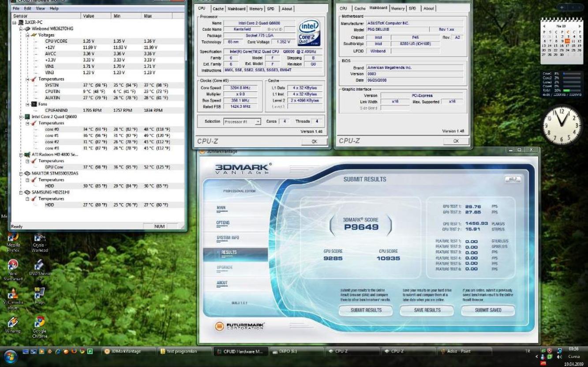This screenshot has height=367, width=588.
Task: Open DVD Shrink 3.2 desktop icon
Action: pos(40,270)
